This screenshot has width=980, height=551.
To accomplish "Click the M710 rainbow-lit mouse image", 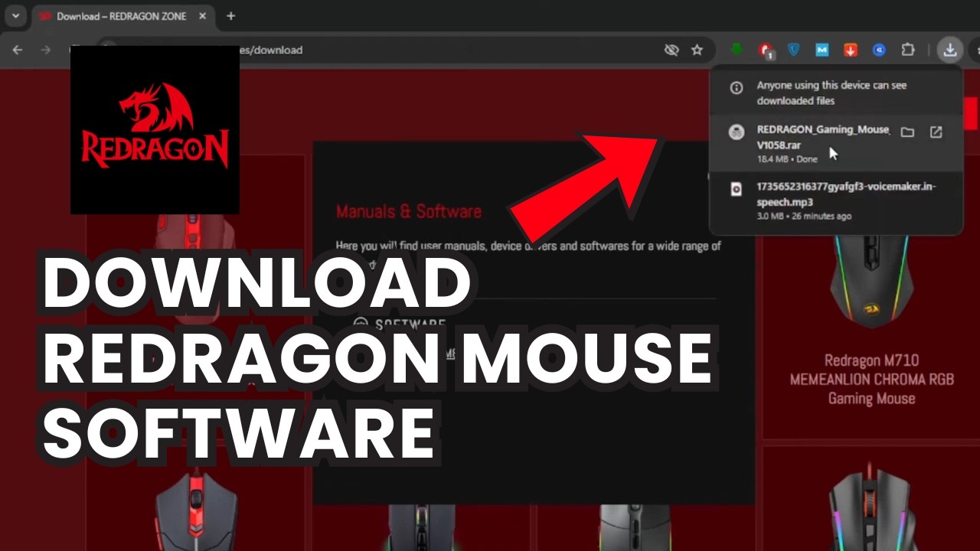I will coord(871,280).
